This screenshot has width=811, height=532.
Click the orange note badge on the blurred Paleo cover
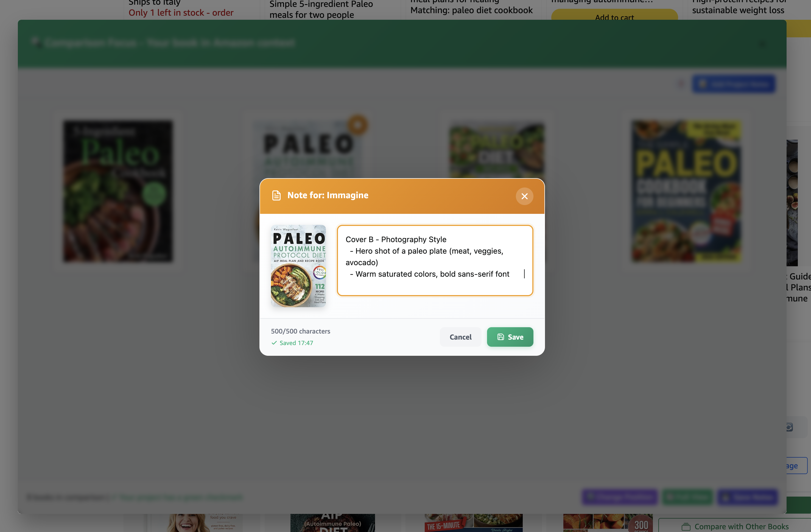357,125
